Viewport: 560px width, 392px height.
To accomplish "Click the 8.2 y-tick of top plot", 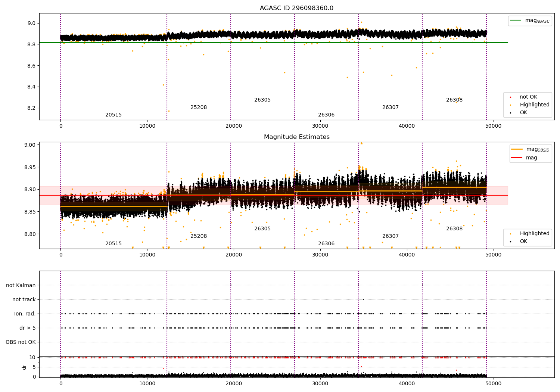I will [x=31, y=108].
